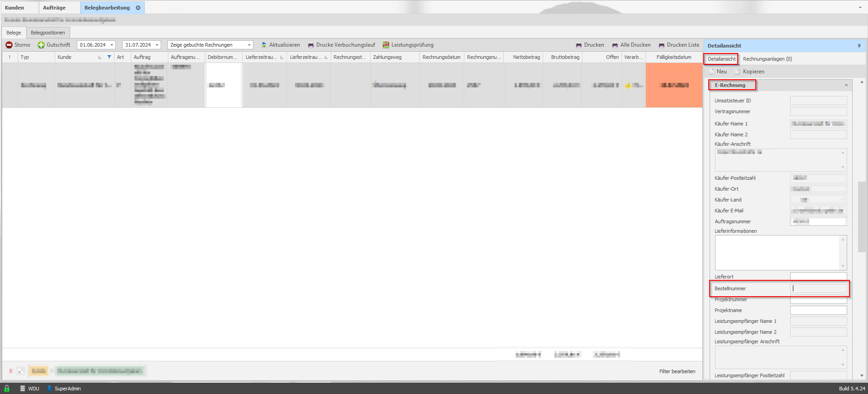
Task: Click the Fälligkeitsdatum column header
Action: click(x=674, y=57)
